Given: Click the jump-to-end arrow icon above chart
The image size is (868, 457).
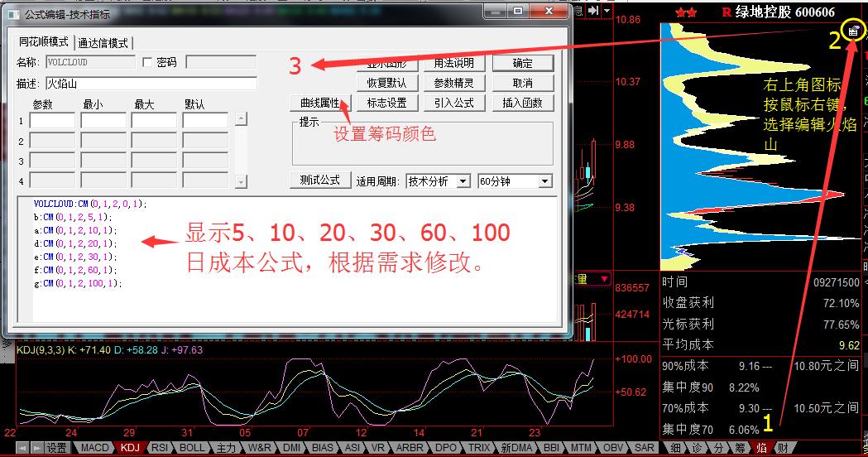Looking at the screenshot, I should (x=592, y=11).
